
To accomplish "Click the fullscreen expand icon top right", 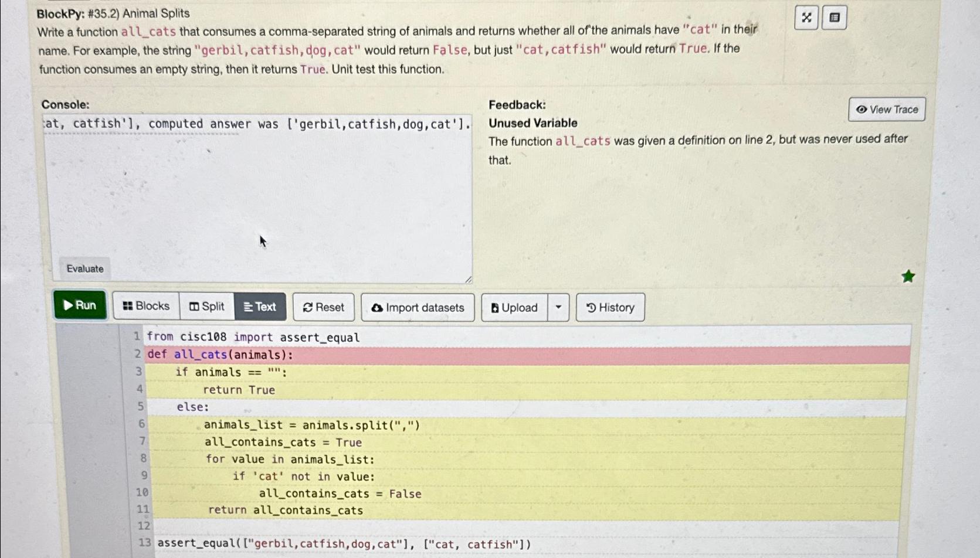I will pyautogui.click(x=806, y=18).
